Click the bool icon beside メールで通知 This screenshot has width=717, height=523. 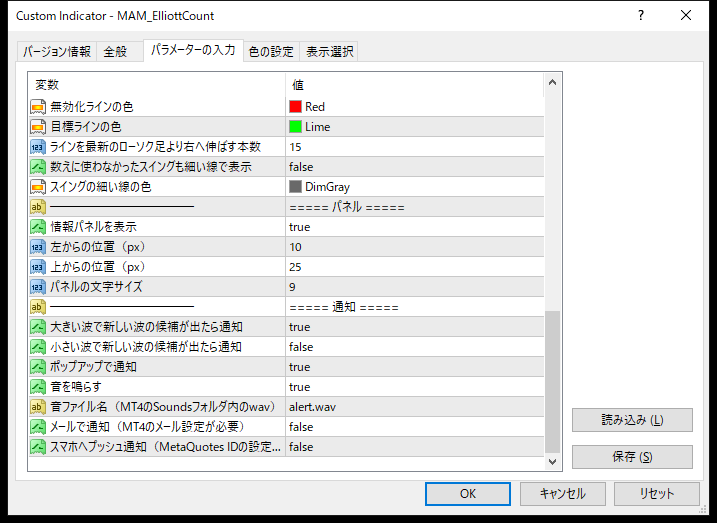[x=38, y=427]
